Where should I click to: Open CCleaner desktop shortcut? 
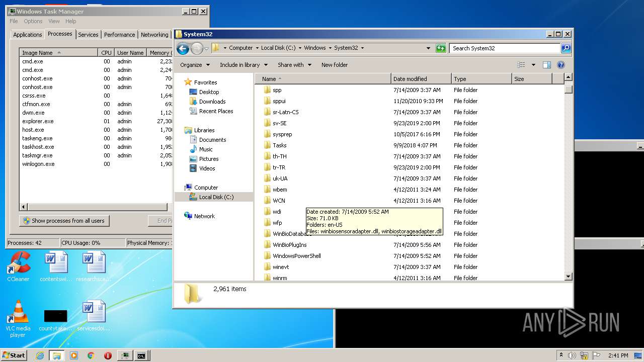pos(18,266)
